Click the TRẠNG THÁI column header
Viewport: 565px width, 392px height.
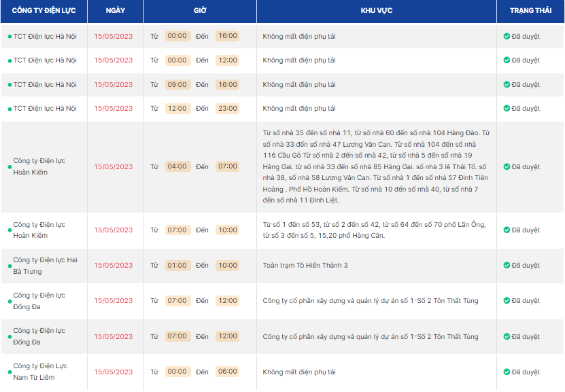530,11
